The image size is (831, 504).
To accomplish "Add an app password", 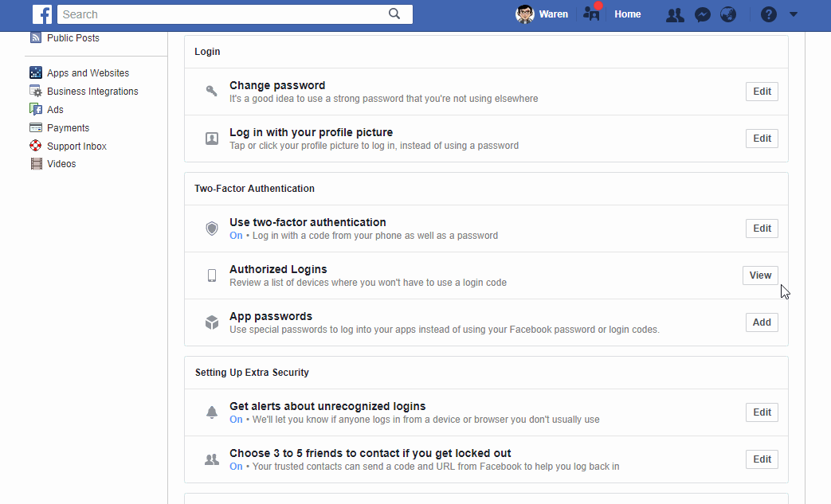I will click(761, 322).
